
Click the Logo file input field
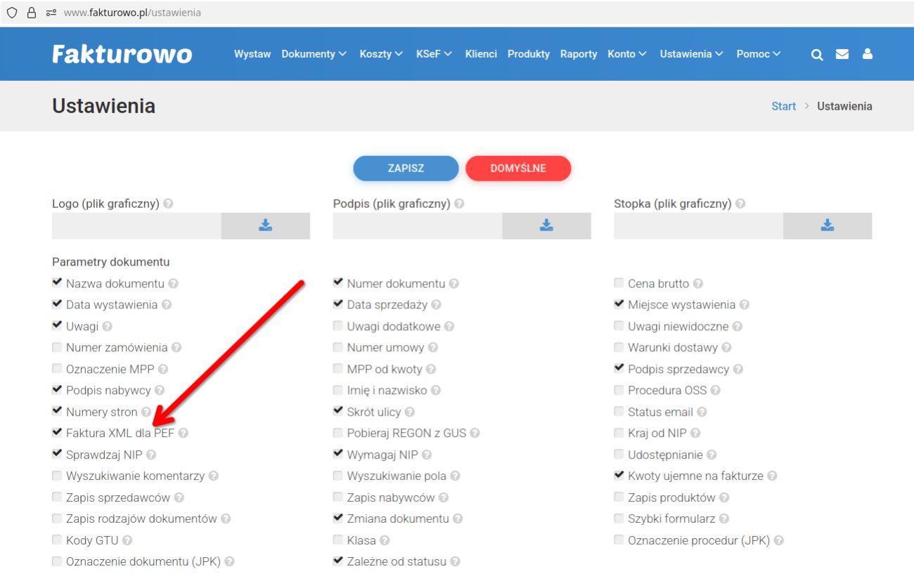tap(136, 226)
